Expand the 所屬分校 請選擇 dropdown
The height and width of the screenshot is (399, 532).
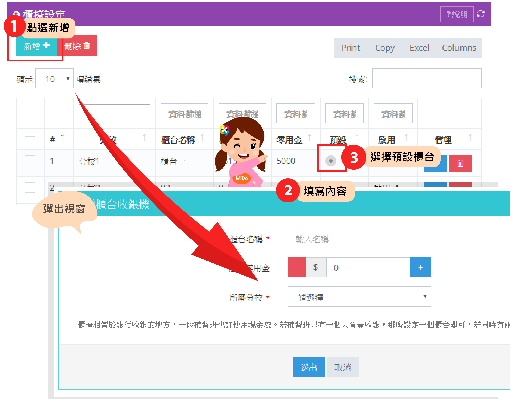(x=359, y=297)
